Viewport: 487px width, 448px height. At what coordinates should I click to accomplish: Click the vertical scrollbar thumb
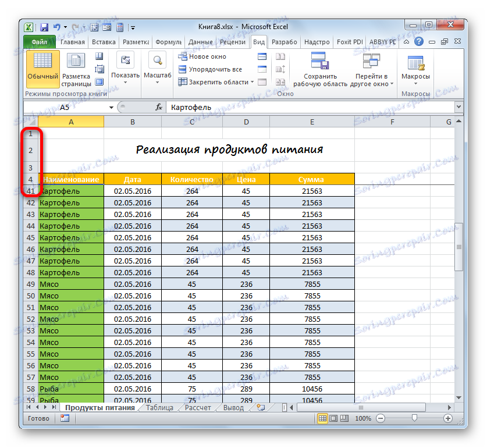click(458, 247)
